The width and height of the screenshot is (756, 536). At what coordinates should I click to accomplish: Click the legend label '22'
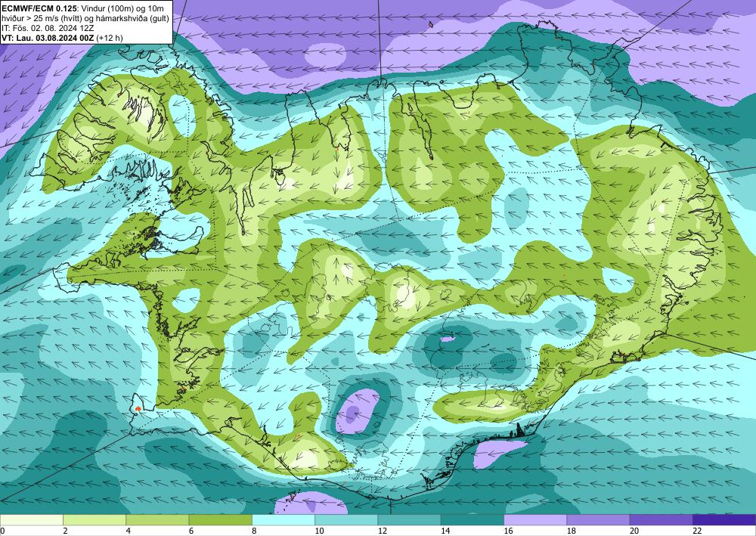[698, 531]
